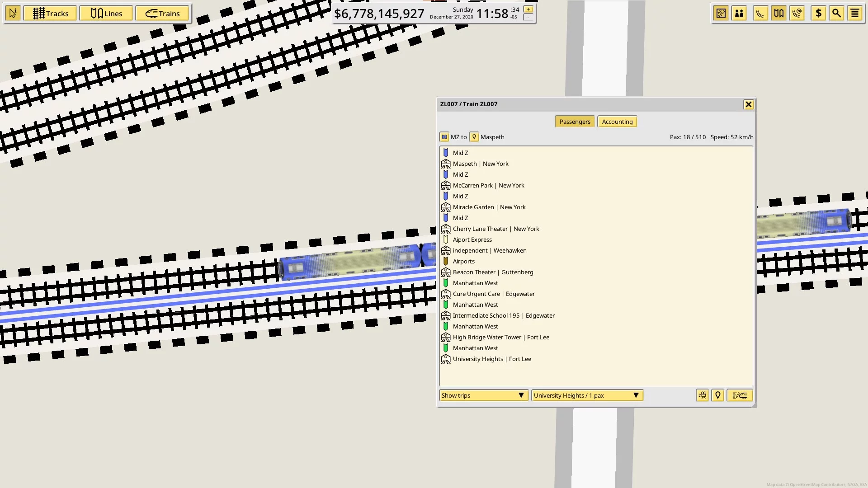Toggle the lines layer visibility button
Viewport: 868px width, 488px height.
click(x=778, y=14)
